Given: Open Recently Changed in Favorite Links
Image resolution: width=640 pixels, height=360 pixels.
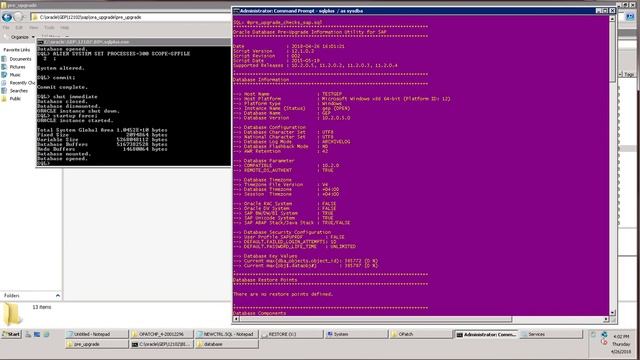Looking at the screenshot, I should (x=22, y=83).
